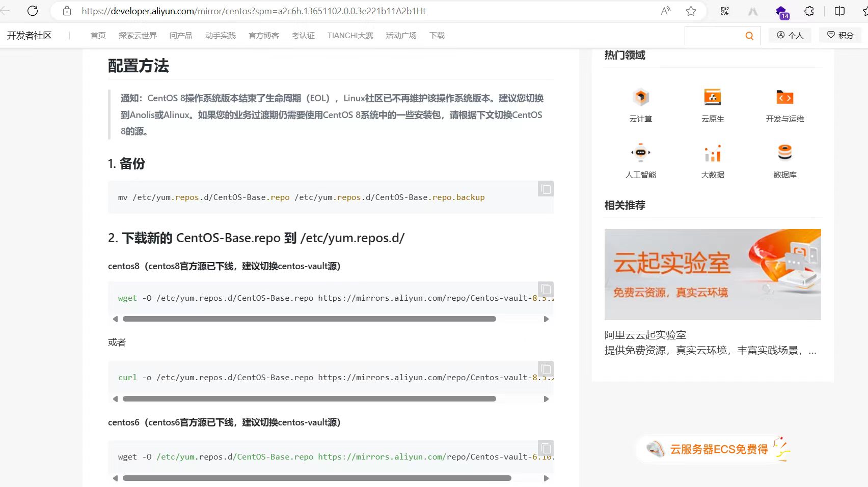The height and width of the screenshot is (487, 868).
Task: Click the orange search magnifier icon
Action: 749,36
